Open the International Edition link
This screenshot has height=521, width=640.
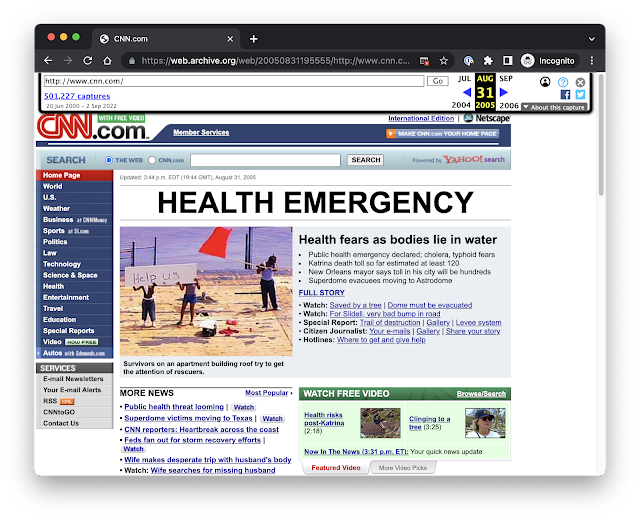[421, 118]
